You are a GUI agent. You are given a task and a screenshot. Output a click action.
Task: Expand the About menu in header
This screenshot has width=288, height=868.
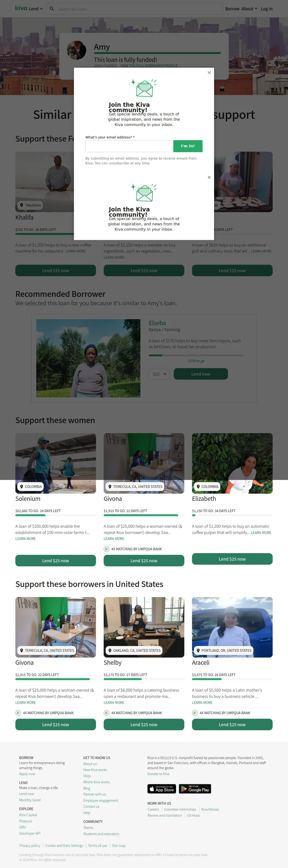[x=249, y=9]
